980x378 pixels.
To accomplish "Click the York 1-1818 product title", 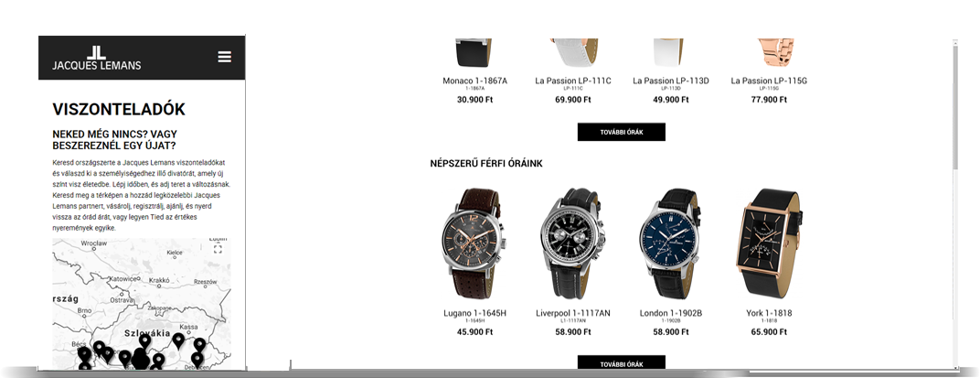I will (768, 313).
